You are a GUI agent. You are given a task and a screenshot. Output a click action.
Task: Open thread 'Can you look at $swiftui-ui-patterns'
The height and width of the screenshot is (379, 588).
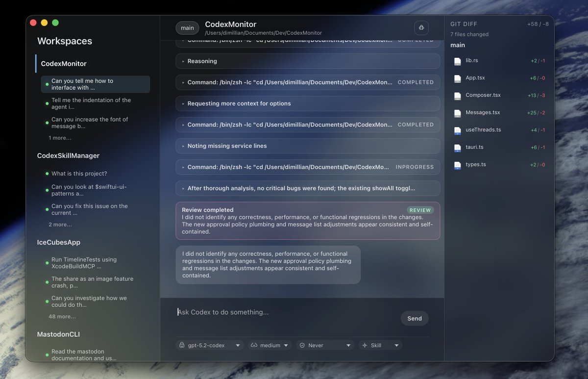[x=96, y=190]
